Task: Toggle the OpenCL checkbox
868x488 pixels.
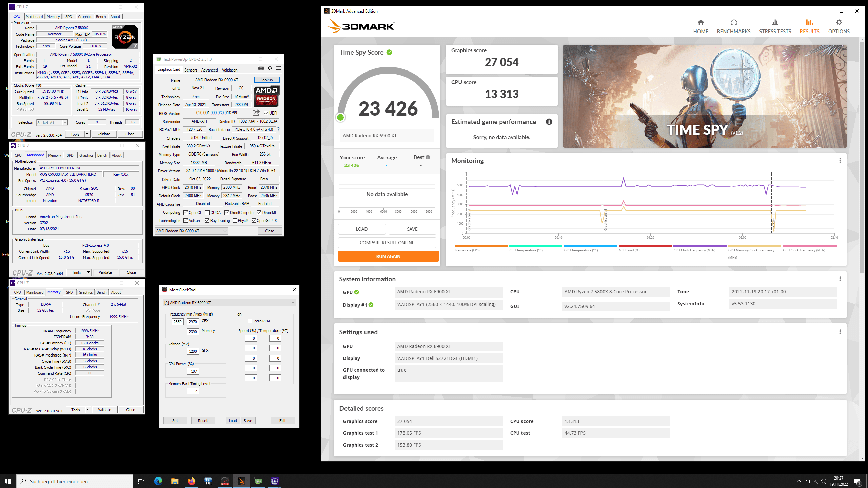Action: (x=185, y=213)
